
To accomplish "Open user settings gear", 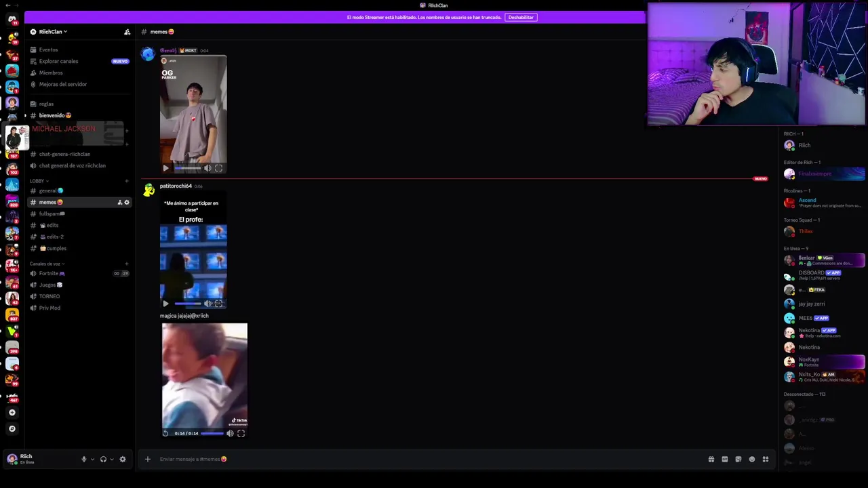I will (x=123, y=459).
